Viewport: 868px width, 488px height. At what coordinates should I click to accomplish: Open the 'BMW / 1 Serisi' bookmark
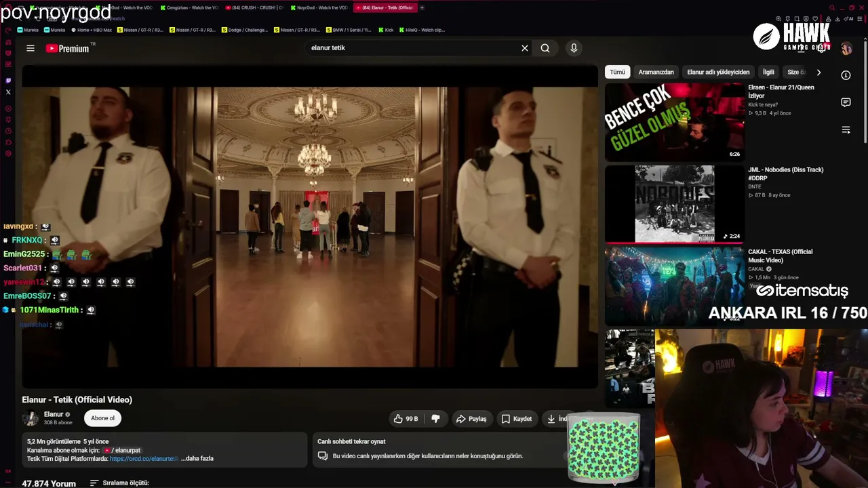(x=349, y=30)
